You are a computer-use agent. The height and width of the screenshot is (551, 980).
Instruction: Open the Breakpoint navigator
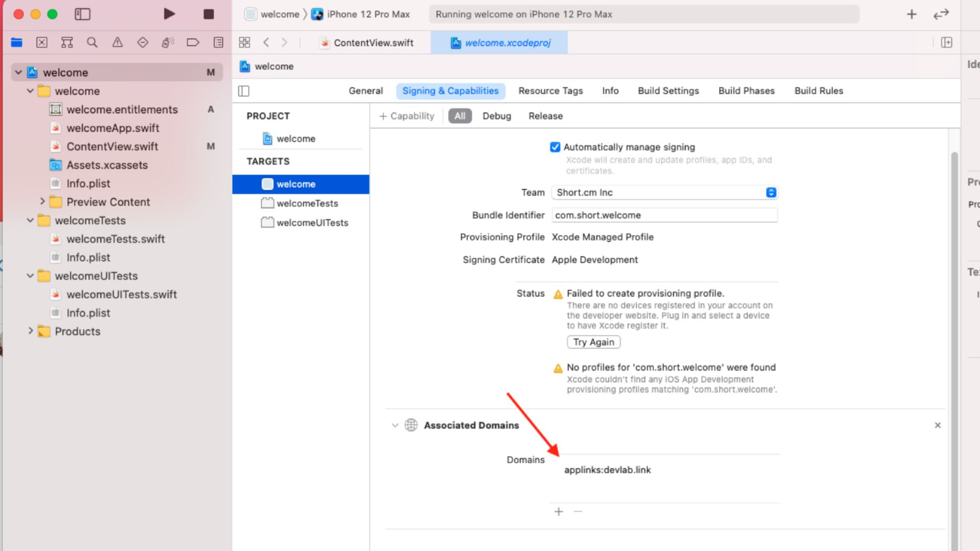point(193,42)
